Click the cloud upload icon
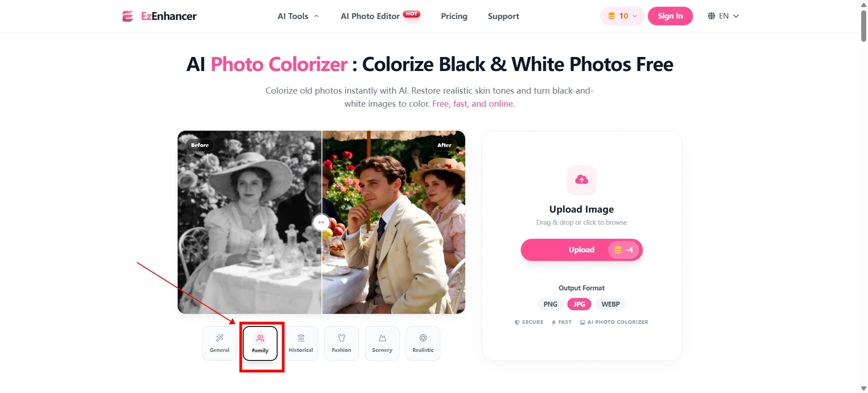The height and width of the screenshot is (393, 868). point(582,180)
